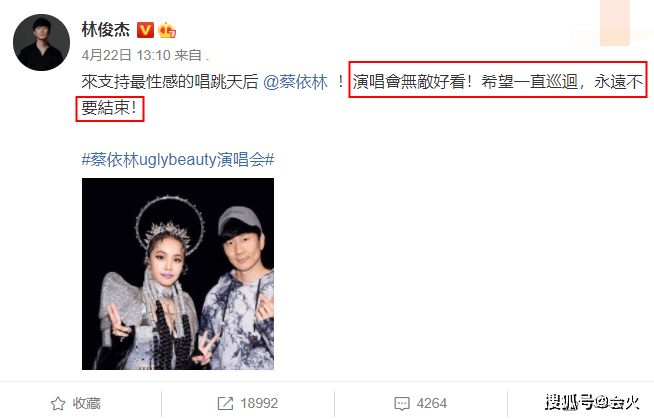This screenshot has width=654, height=419.
Task: Enlarge the attached photo of two people
Action: 178,274
